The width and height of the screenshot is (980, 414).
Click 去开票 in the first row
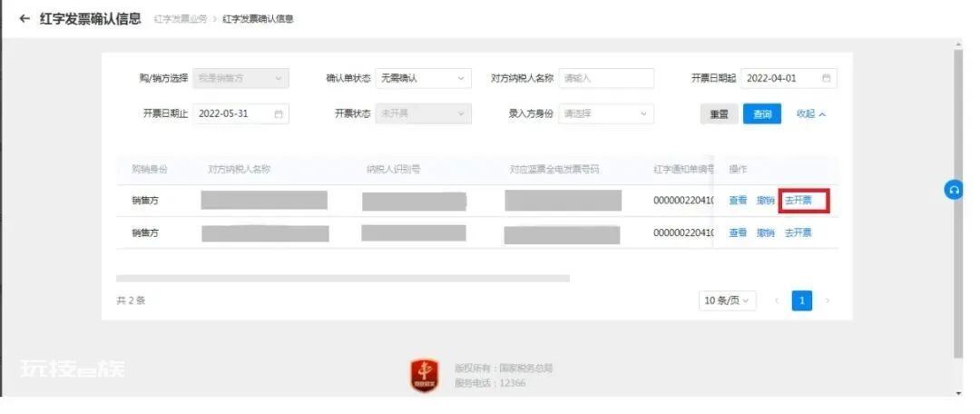(x=799, y=201)
